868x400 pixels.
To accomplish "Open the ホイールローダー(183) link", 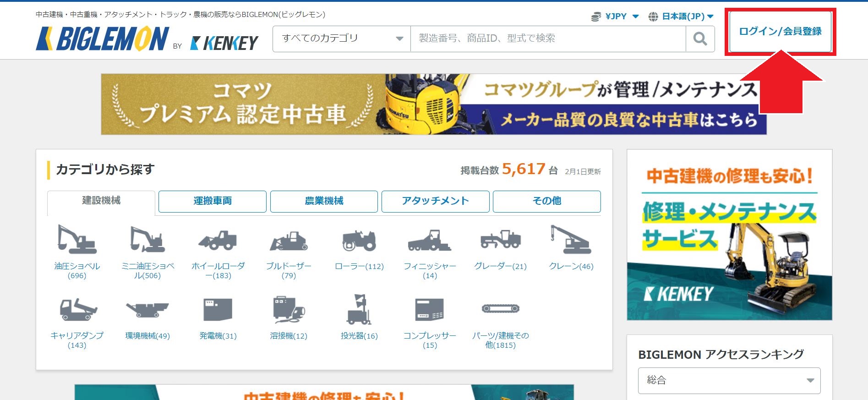I will [218, 271].
